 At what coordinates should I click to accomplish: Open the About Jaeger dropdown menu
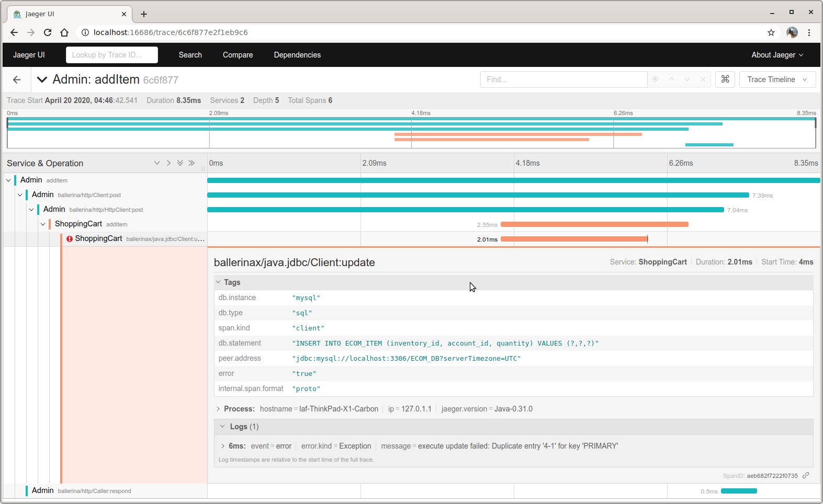coord(776,55)
